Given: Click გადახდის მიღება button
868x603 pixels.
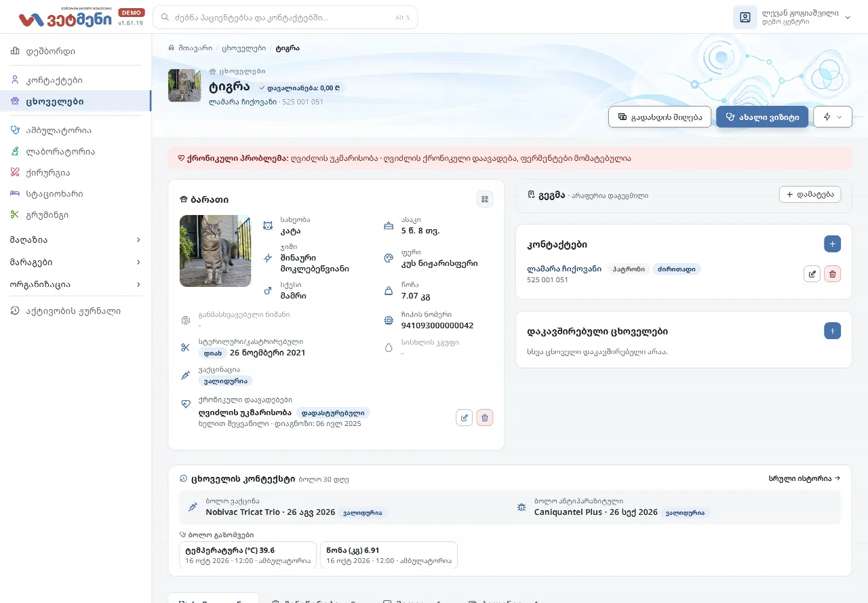Looking at the screenshot, I should click(x=660, y=117).
